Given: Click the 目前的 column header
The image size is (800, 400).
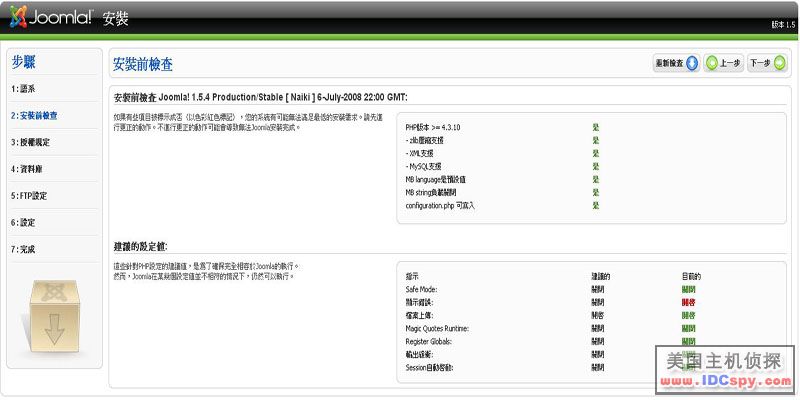Looking at the screenshot, I should point(691,277).
